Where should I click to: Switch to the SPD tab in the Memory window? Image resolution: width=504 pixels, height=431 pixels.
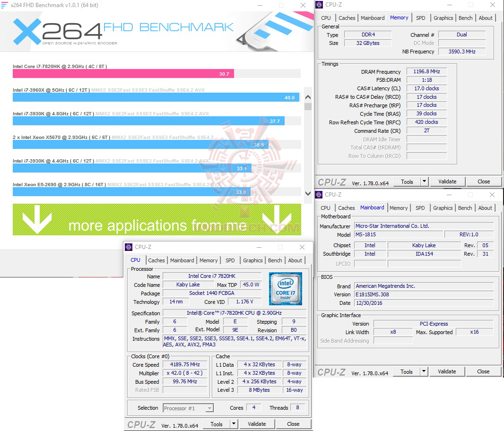point(421,17)
